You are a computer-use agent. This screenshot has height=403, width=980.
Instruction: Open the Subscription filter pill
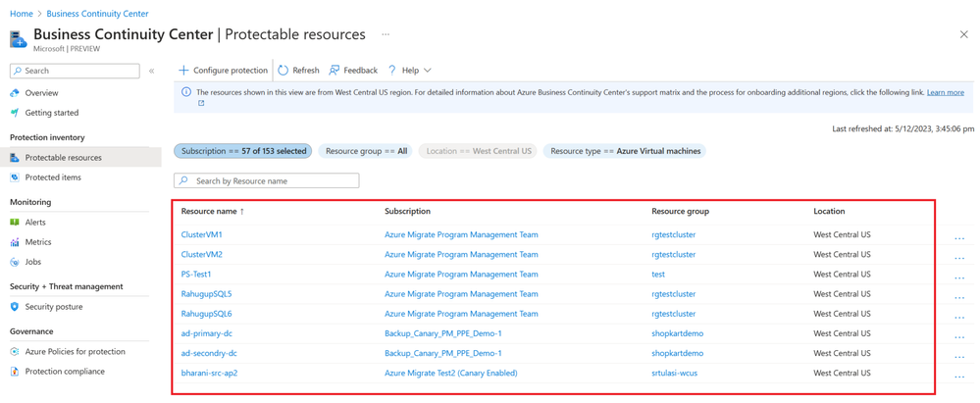coord(242,151)
